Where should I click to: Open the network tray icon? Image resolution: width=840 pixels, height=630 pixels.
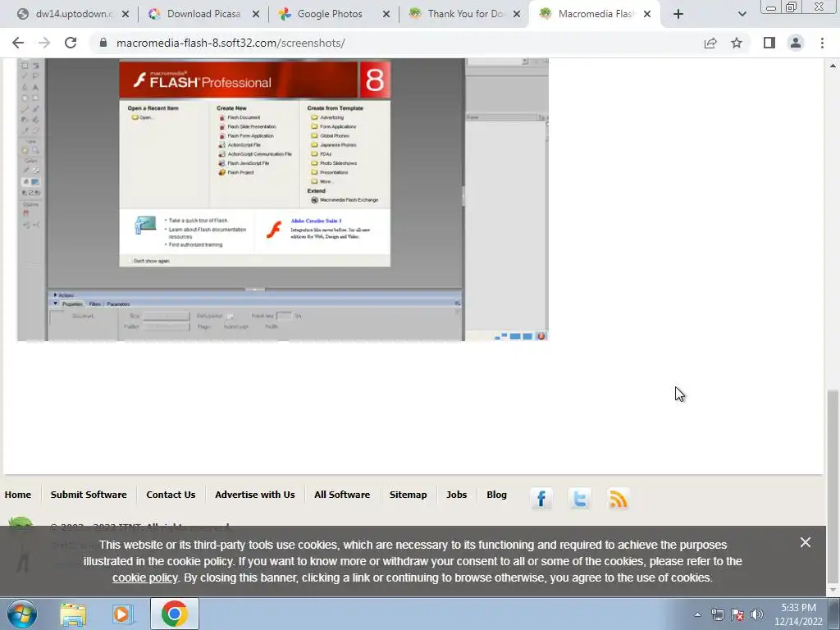[717, 614]
